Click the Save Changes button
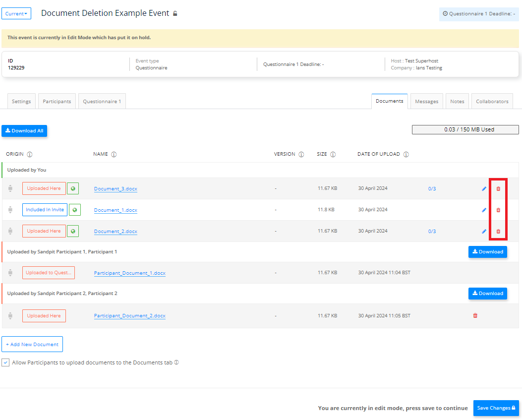Screen dimensions: 522x420 tap(496, 408)
